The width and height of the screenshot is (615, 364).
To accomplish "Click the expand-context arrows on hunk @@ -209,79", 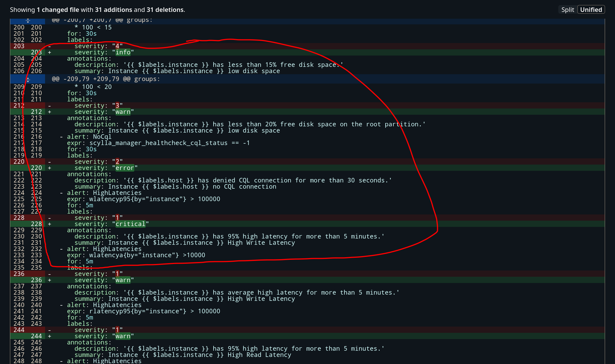I will [28, 79].
